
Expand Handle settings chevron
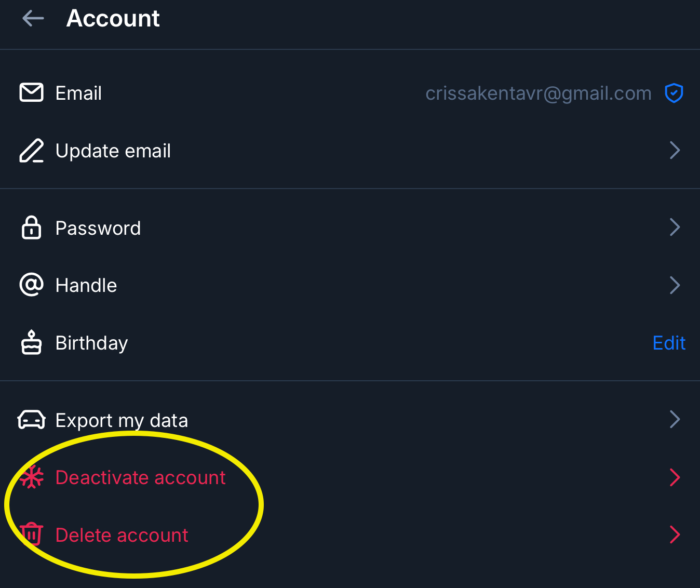[x=675, y=285]
